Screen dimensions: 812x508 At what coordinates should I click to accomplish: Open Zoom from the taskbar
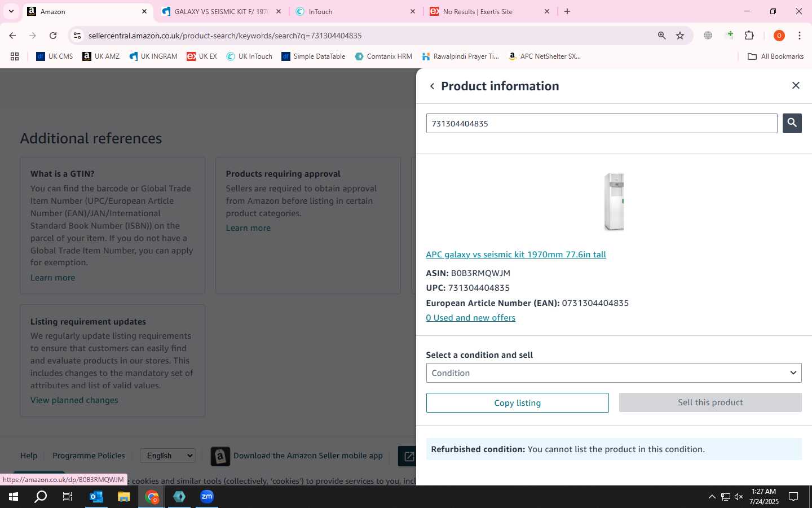207,497
